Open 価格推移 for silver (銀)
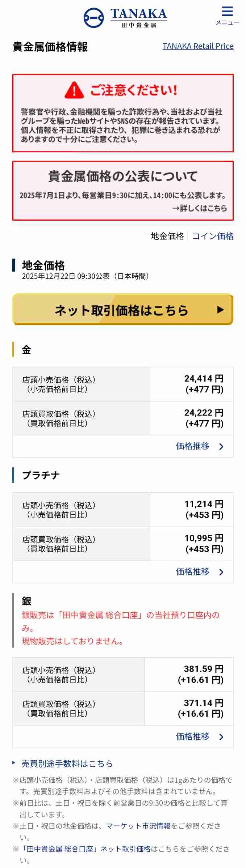This screenshot has width=246, height=868. click(x=192, y=736)
